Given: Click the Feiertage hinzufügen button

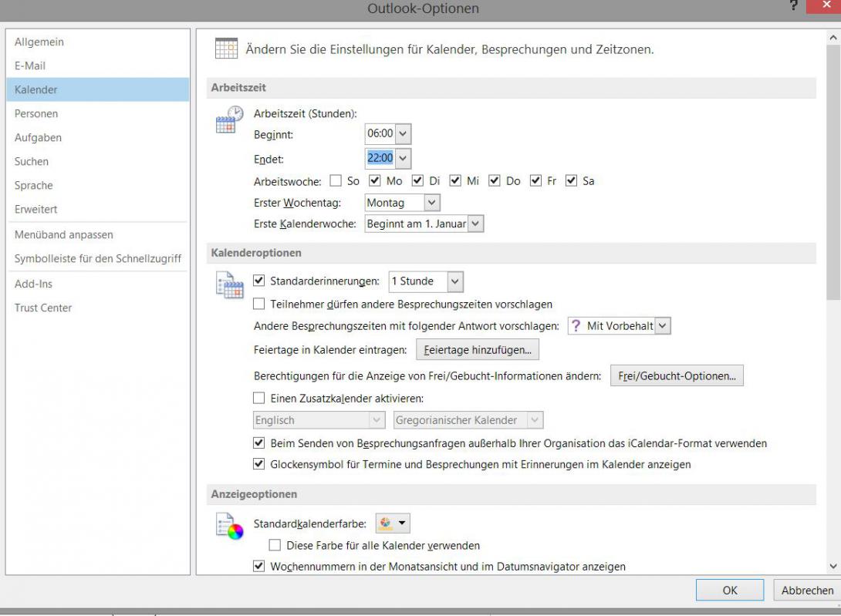Looking at the screenshot, I should 478,349.
